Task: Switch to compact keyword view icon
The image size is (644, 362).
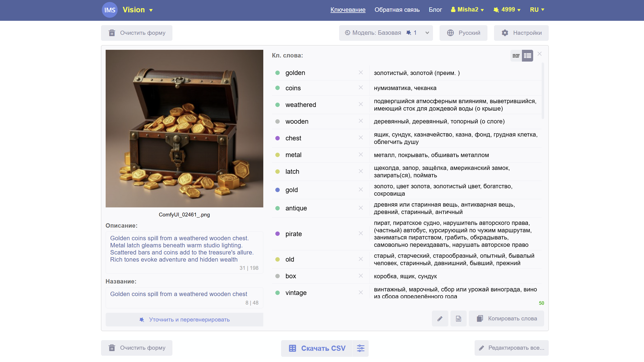Action: pyautogui.click(x=516, y=56)
